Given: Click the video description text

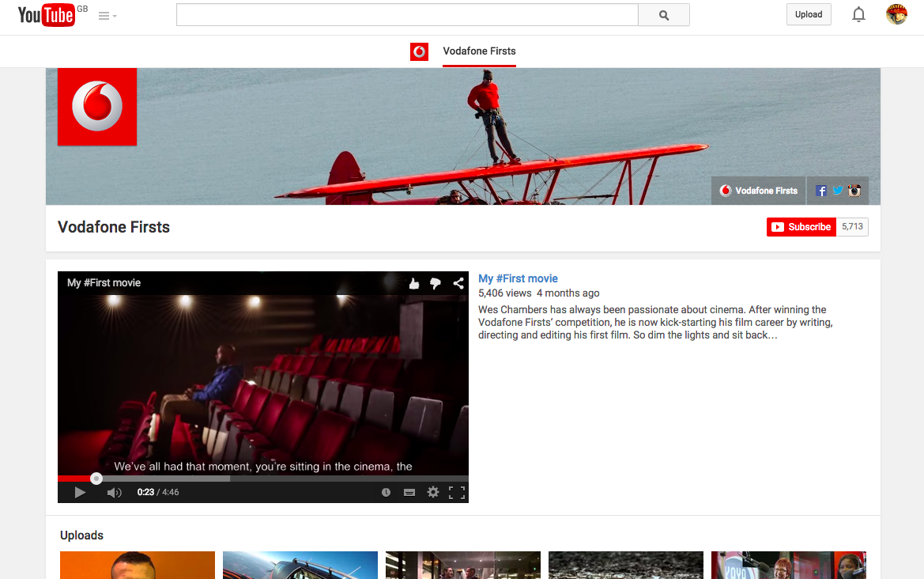Looking at the screenshot, I should 655,323.
